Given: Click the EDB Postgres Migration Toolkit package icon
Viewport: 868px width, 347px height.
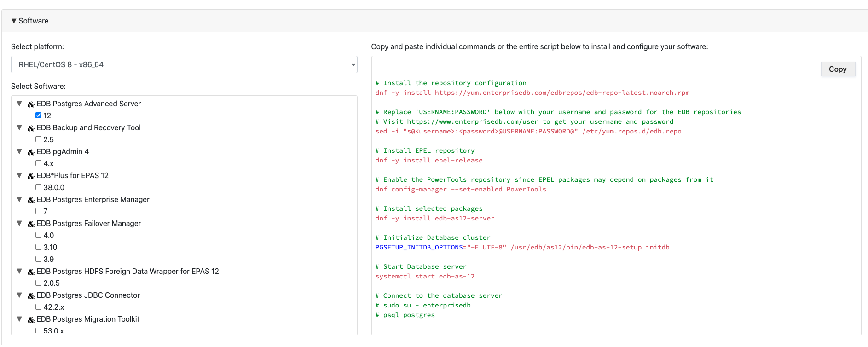Looking at the screenshot, I should (31, 319).
